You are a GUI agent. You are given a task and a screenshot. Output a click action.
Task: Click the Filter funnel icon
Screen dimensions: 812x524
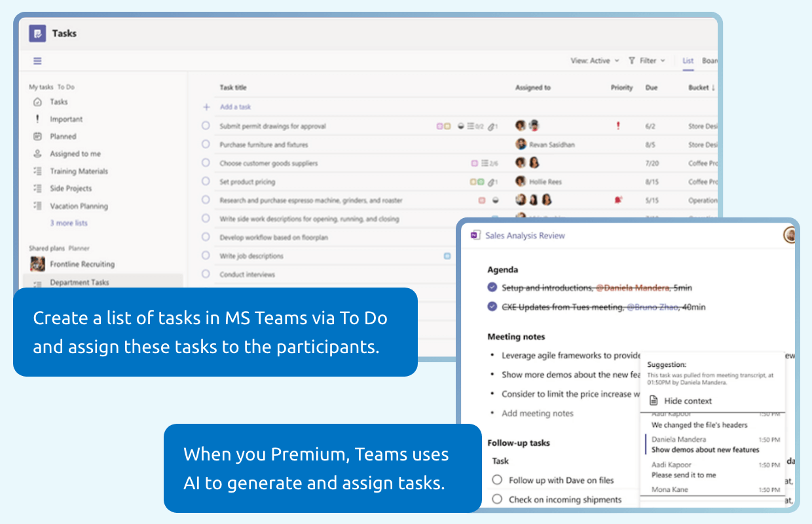[x=631, y=60]
